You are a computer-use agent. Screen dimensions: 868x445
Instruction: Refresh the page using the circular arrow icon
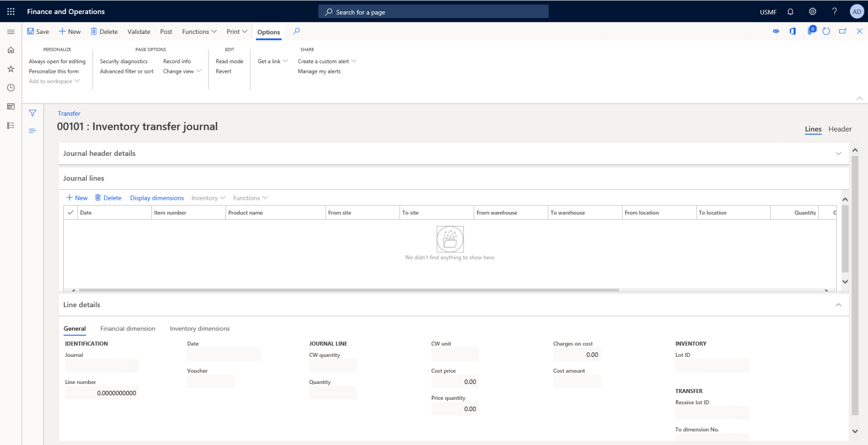coord(826,31)
